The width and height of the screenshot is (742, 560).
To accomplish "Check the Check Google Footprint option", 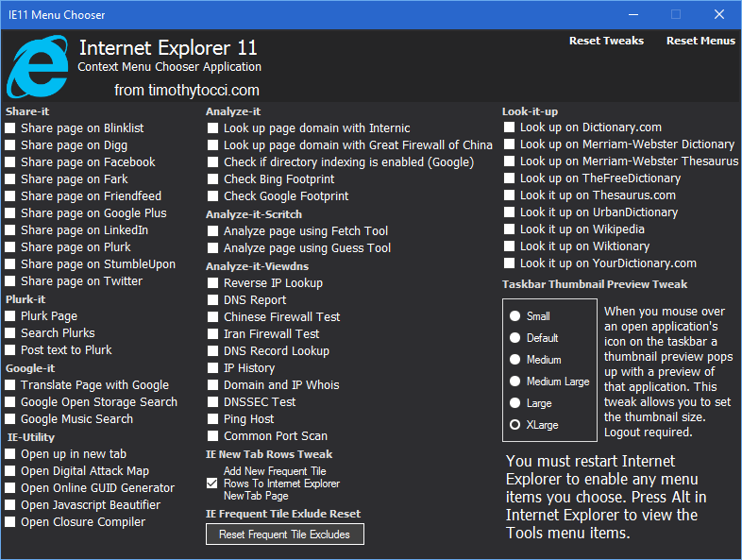I will click(x=213, y=196).
